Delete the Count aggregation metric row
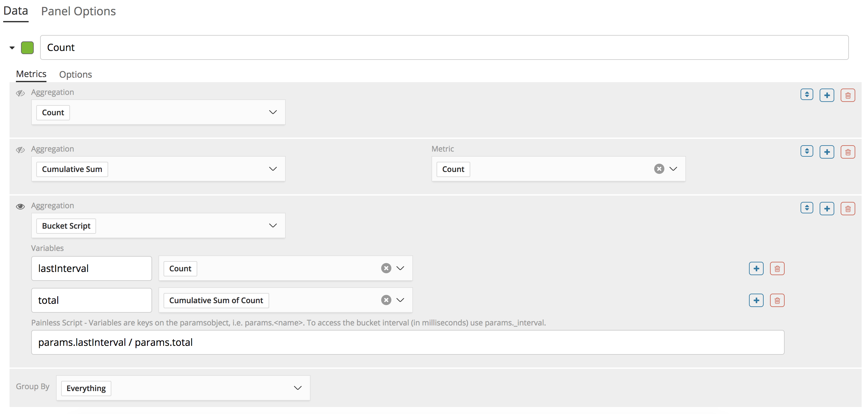 point(847,96)
